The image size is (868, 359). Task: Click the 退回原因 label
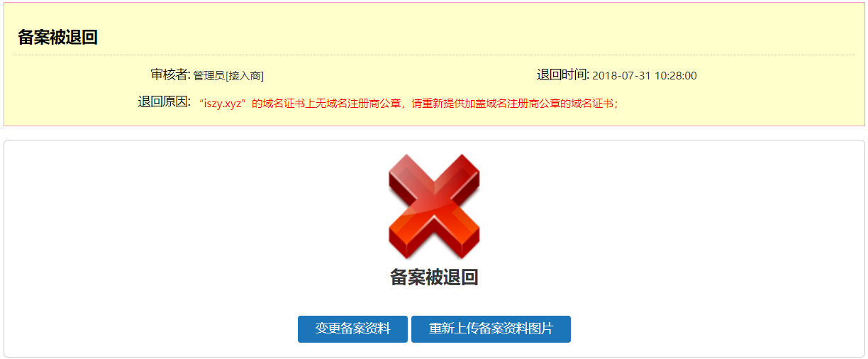tap(164, 101)
